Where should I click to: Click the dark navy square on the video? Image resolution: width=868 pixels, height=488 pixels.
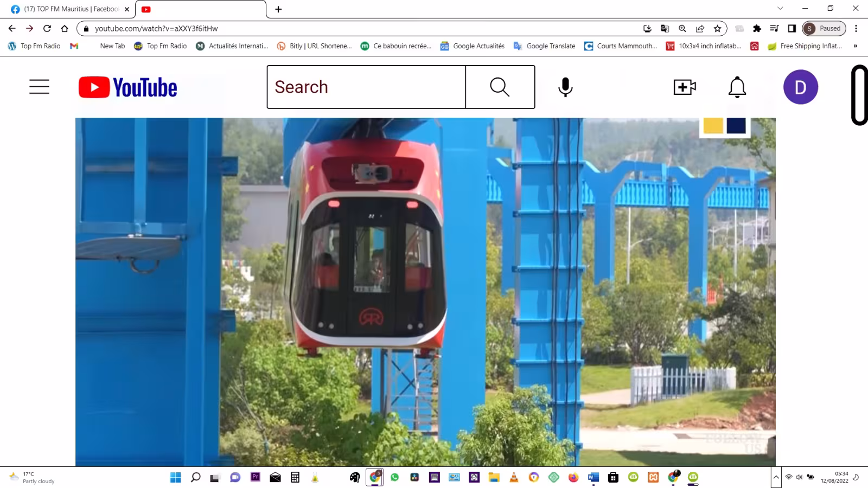736,125
